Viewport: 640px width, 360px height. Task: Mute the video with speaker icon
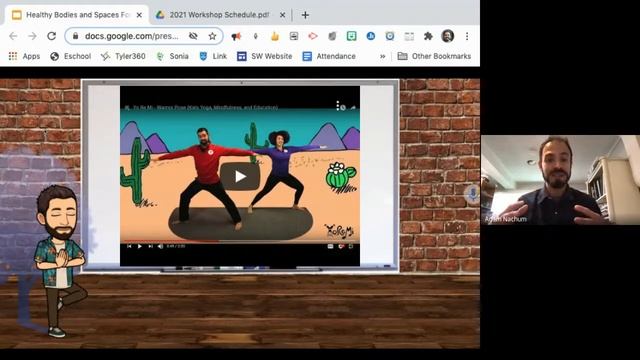pyautogui.click(x=160, y=246)
